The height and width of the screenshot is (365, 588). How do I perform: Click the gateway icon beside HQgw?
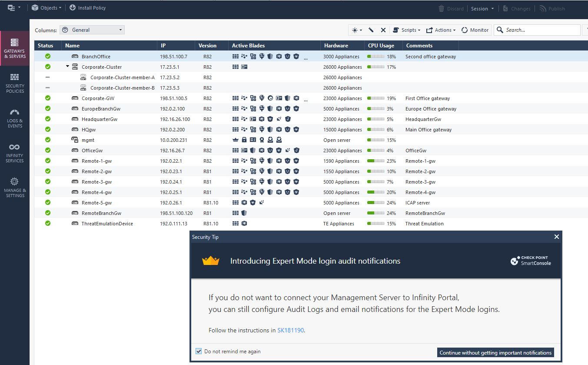(75, 130)
